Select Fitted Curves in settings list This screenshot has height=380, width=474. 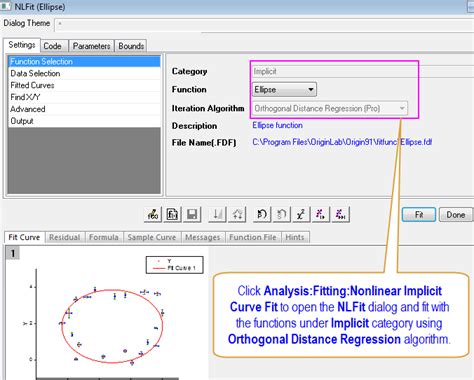pyautogui.click(x=84, y=85)
